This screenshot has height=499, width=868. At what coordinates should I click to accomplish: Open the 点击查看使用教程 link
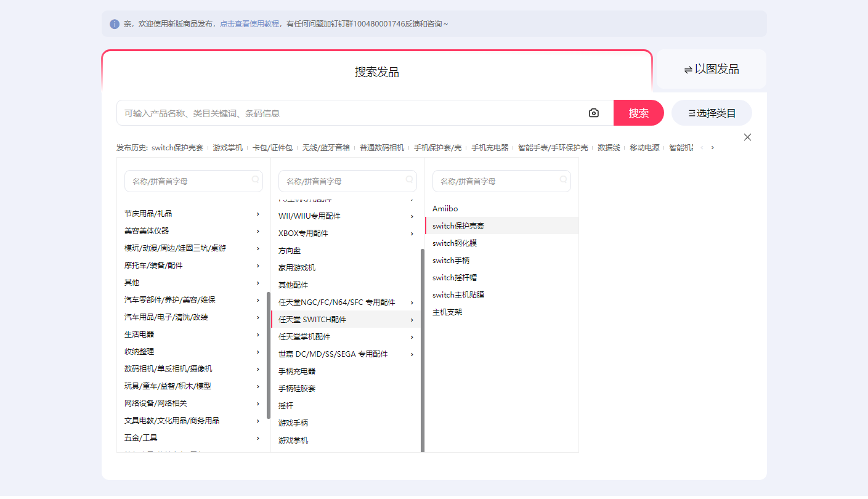tap(249, 24)
